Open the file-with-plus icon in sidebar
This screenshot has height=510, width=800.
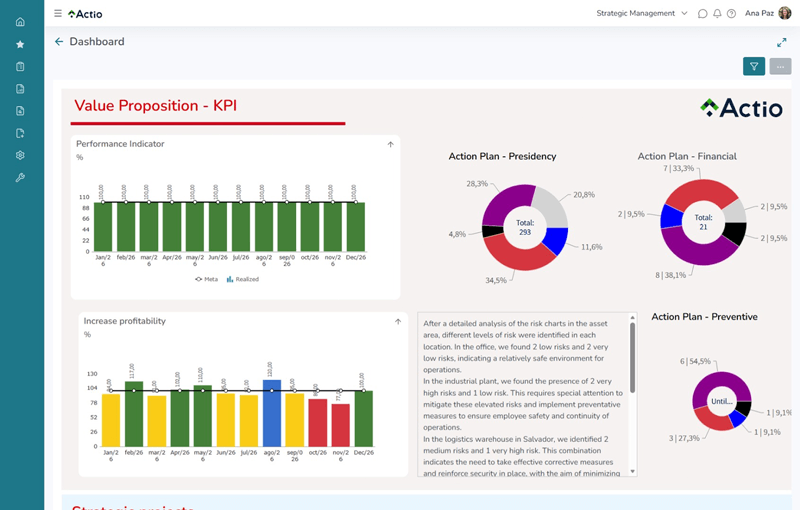click(x=20, y=111)
